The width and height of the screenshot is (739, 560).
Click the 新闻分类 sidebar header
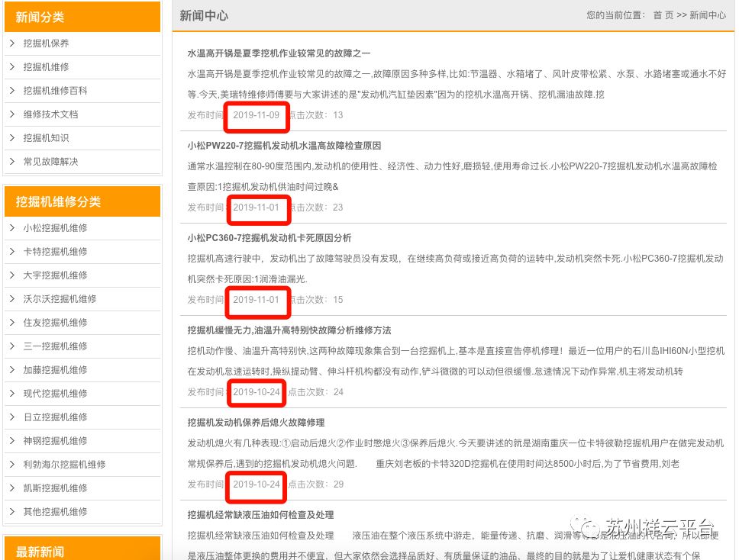point(82,17)
